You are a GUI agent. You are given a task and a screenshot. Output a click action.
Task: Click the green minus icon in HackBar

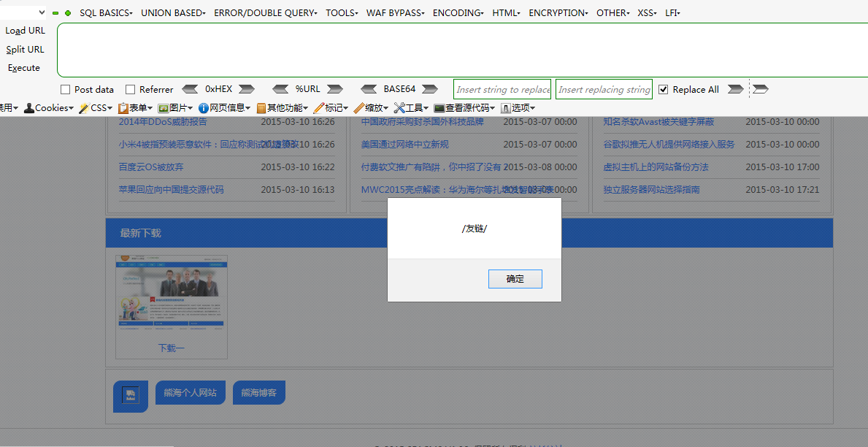[55, 12]
